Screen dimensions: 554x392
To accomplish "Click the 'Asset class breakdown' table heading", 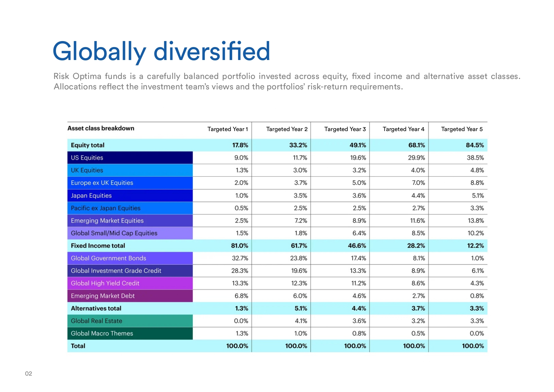I will 101,128.
